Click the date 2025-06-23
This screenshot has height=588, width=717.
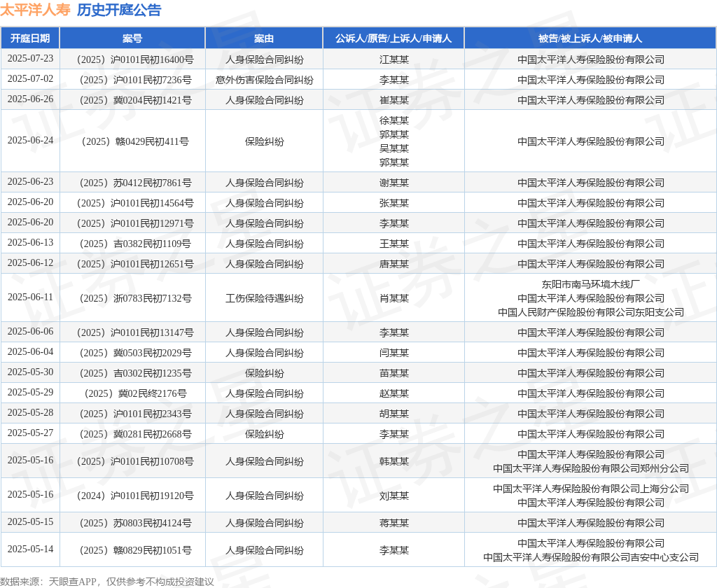tap(30, 181)
